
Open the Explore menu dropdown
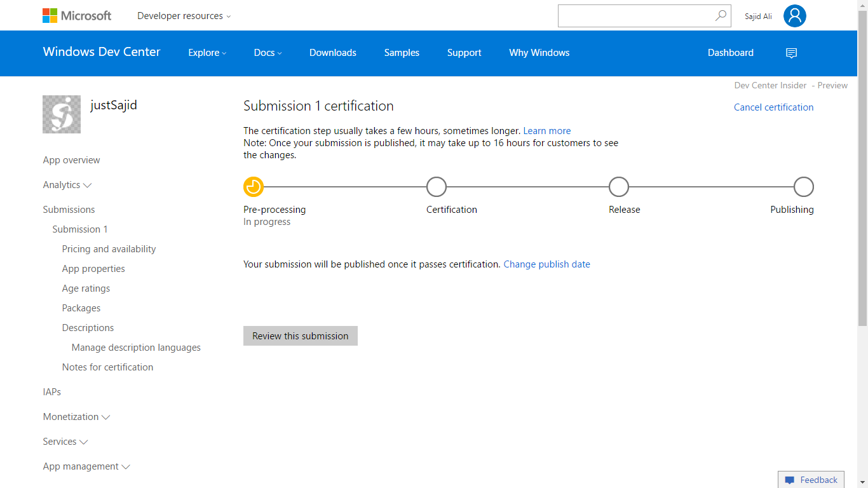[x=207, y=53]
